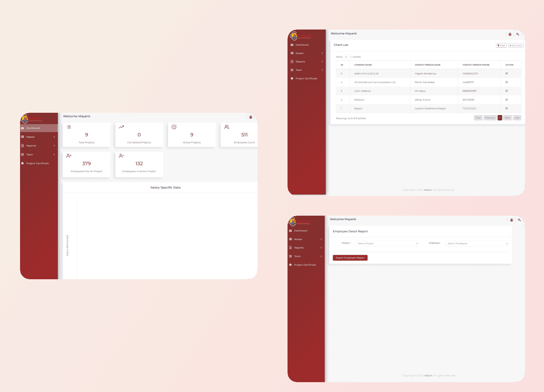
Task: Go to the First page of clients
Action: click(x=478, y=118)
